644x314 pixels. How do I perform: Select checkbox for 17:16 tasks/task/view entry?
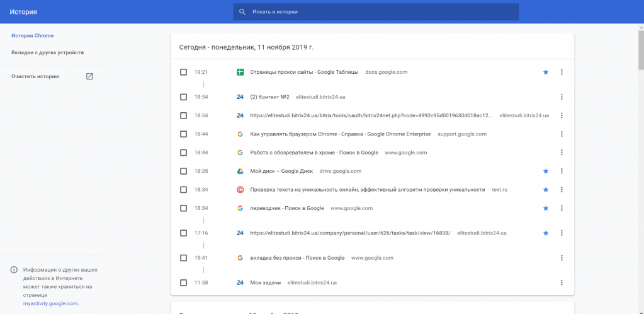[x=184, y=233]
